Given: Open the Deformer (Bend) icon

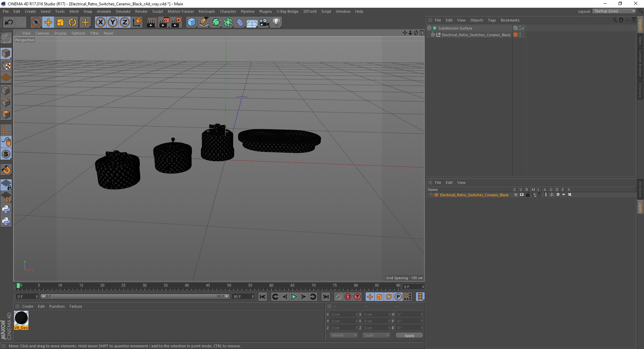Looking at the screenshot, I should coord(240,22).
